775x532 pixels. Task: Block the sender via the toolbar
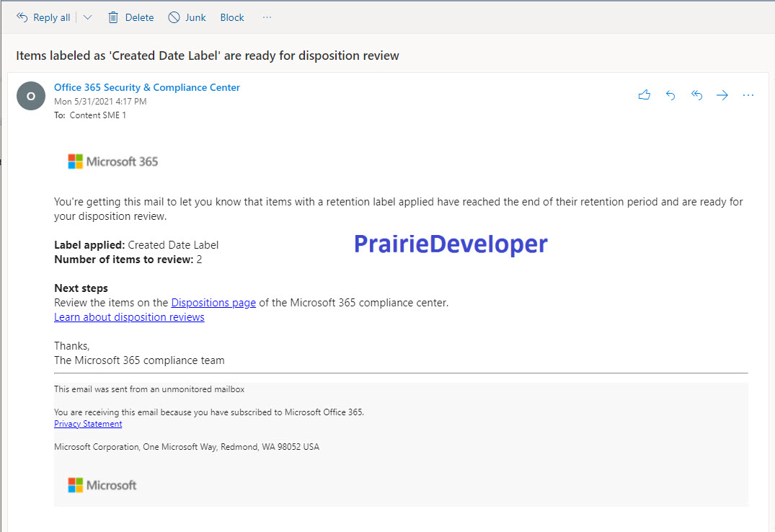[232, 17]
